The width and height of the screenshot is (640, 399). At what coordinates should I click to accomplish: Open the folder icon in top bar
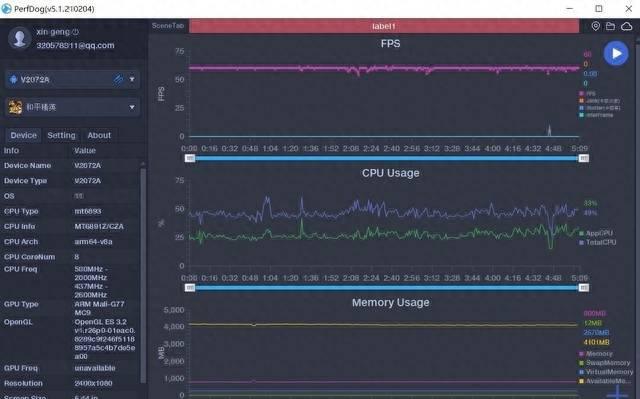pyautogui.click(x=611, y=26)
